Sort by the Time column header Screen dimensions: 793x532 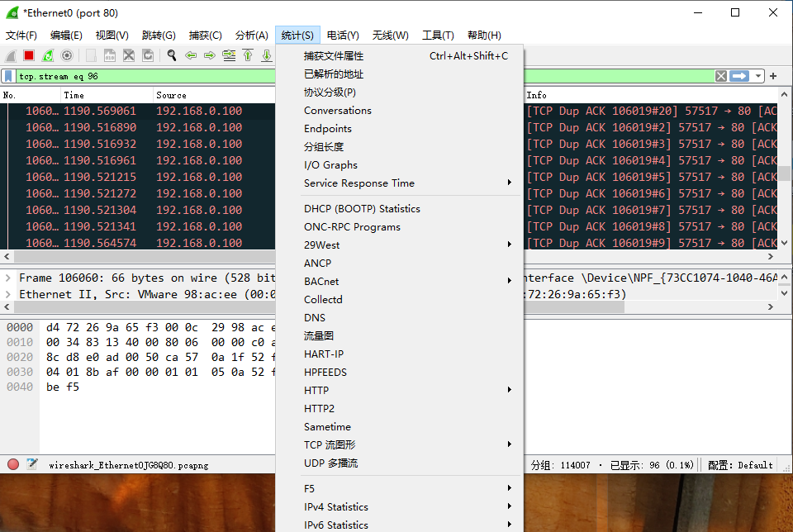point(107,95)
